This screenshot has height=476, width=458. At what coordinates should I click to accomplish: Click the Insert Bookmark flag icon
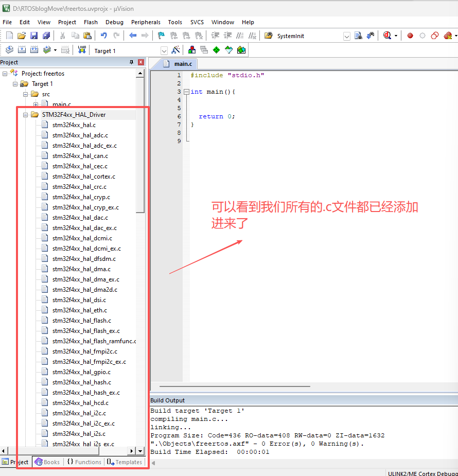[x=161, y=36]
